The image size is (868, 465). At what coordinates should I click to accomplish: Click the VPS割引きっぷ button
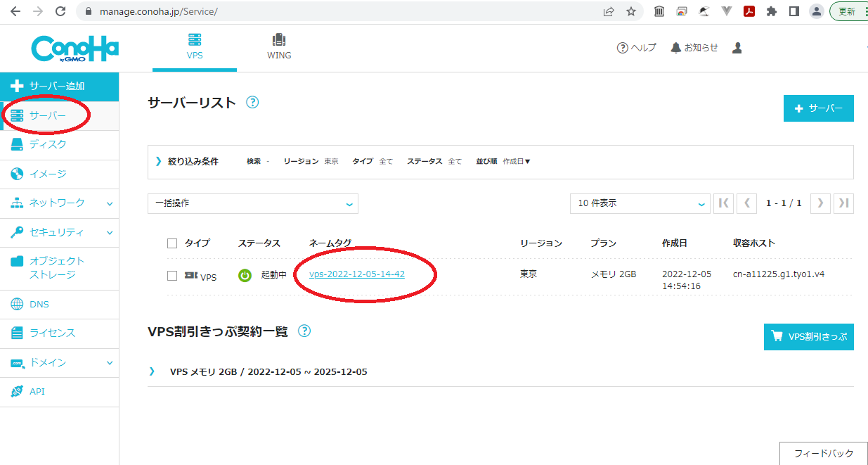tap(808, 336)
